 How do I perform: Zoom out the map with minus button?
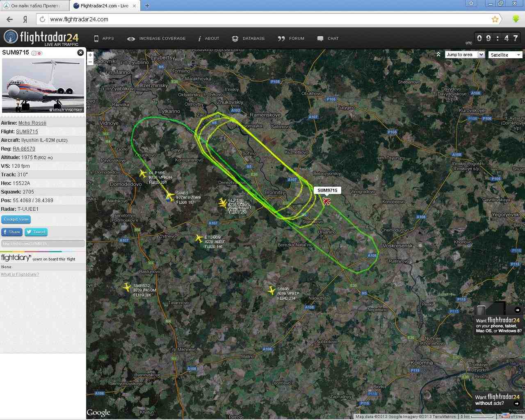[x=90, y=62]
